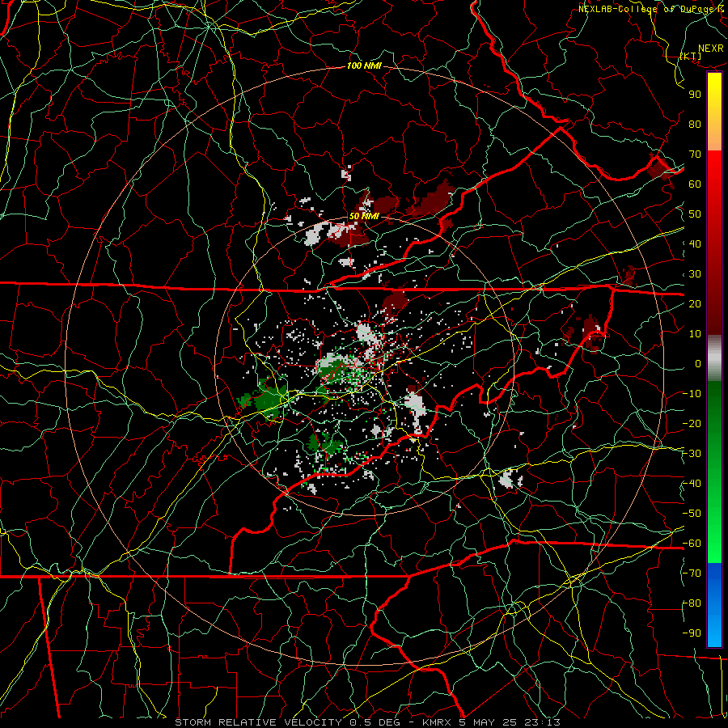Click the 0 value on velocity scale
Image resolution: width=728 pixels, height=728 pixels.
click(698, 363)
